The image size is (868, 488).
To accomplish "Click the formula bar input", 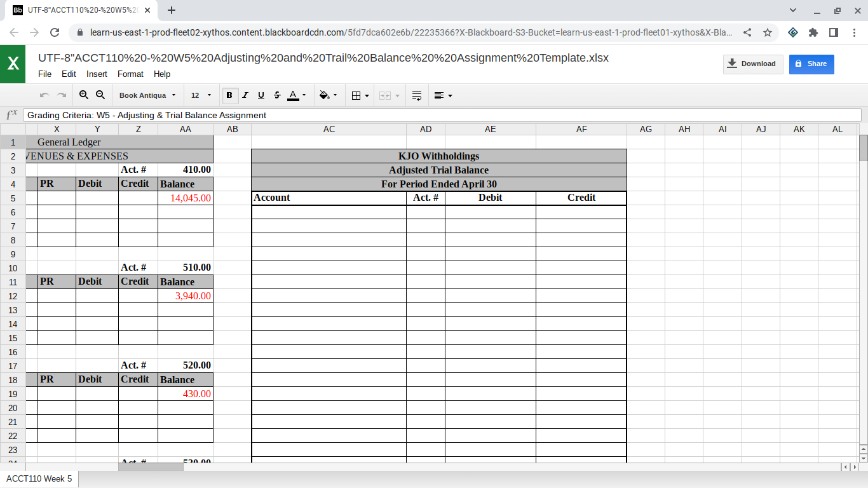I will [x=442, y=115].
